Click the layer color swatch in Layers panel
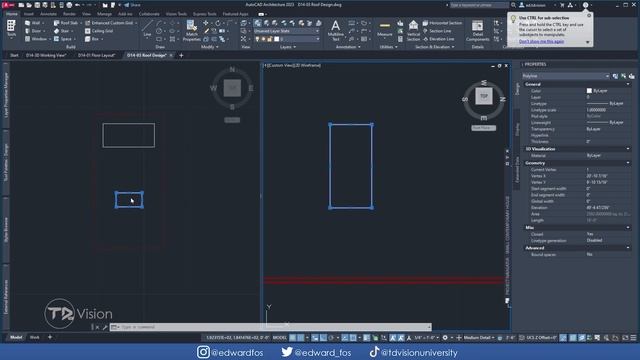 [x=276, y=39]
